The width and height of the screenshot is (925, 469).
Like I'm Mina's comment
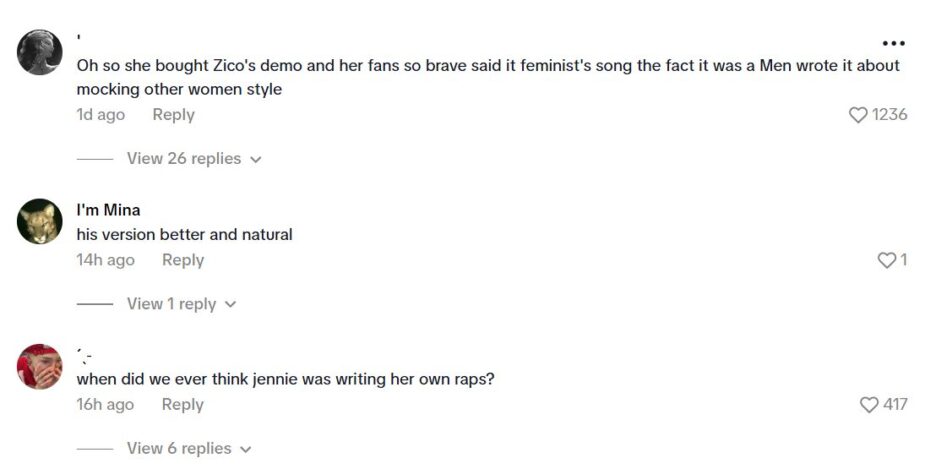tap(886, 260)
